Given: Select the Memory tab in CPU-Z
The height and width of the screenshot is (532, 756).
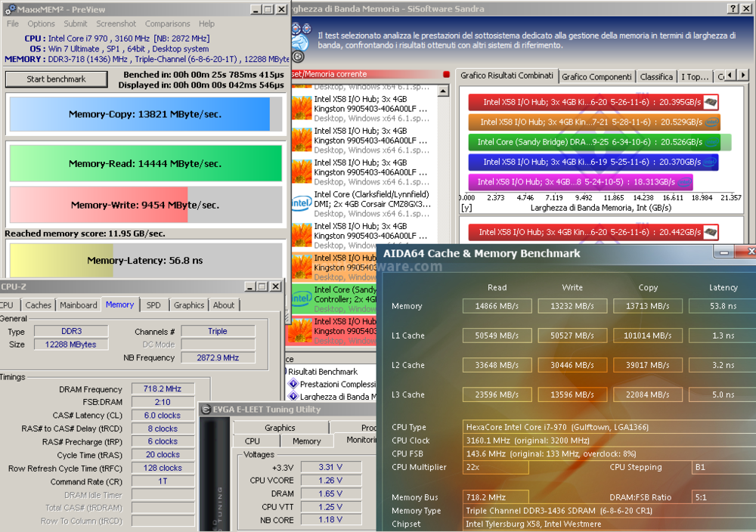Looking at the screenshot, I should point(120,305).
